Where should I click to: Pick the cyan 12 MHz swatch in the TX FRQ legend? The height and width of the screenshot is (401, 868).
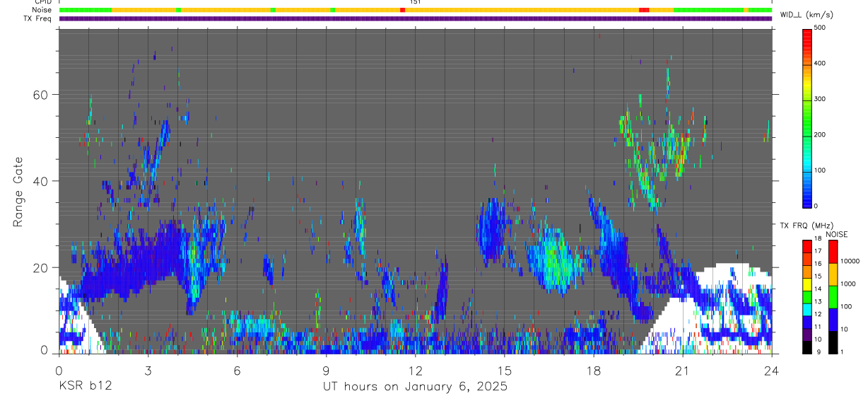coord(807,308)
